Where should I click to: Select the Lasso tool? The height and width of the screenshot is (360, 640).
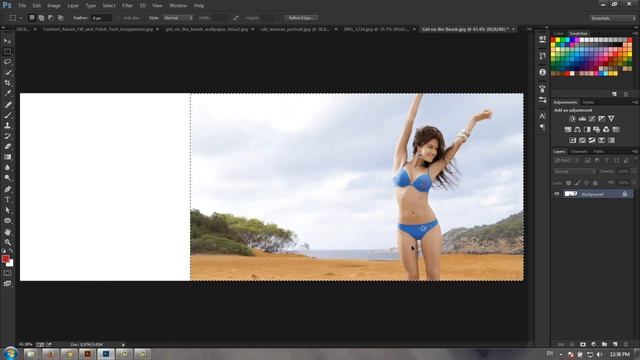[x=7, y=62]
